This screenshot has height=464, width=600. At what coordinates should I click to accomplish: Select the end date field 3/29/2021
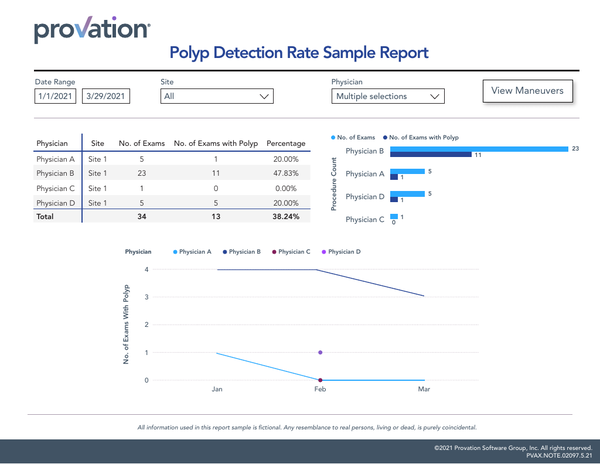click(106, 97)
